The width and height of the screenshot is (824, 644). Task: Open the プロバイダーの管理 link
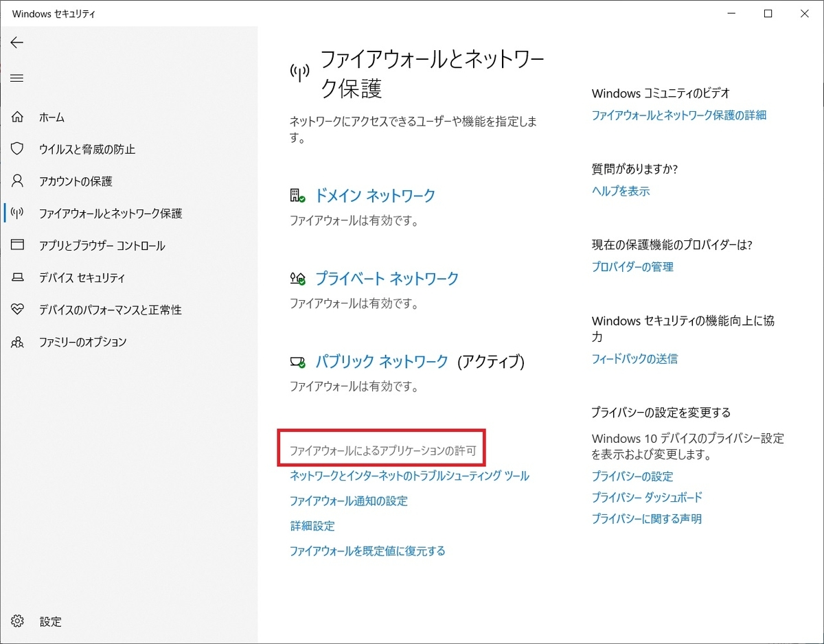tap(632, 266)
